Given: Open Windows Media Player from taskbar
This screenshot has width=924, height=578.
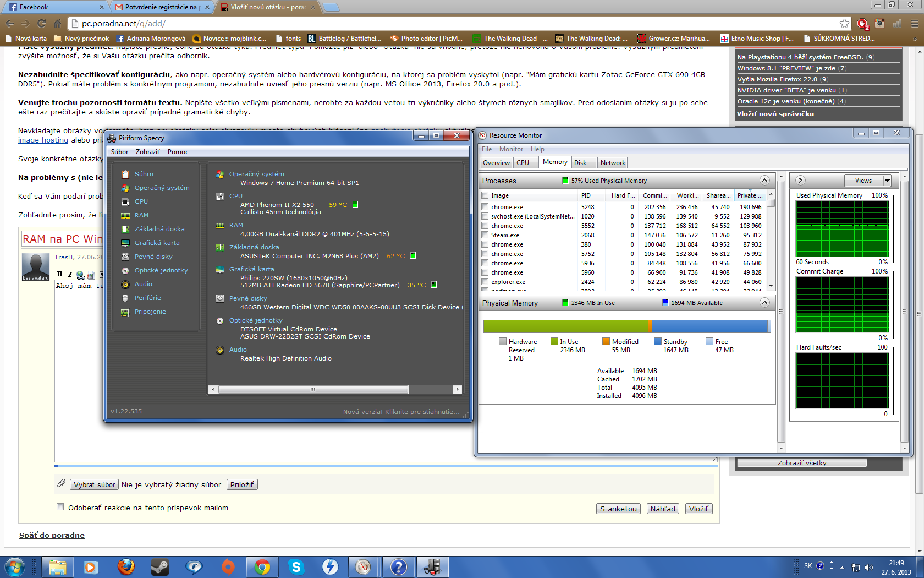Looking at the screenshot, I should [91, 566].
